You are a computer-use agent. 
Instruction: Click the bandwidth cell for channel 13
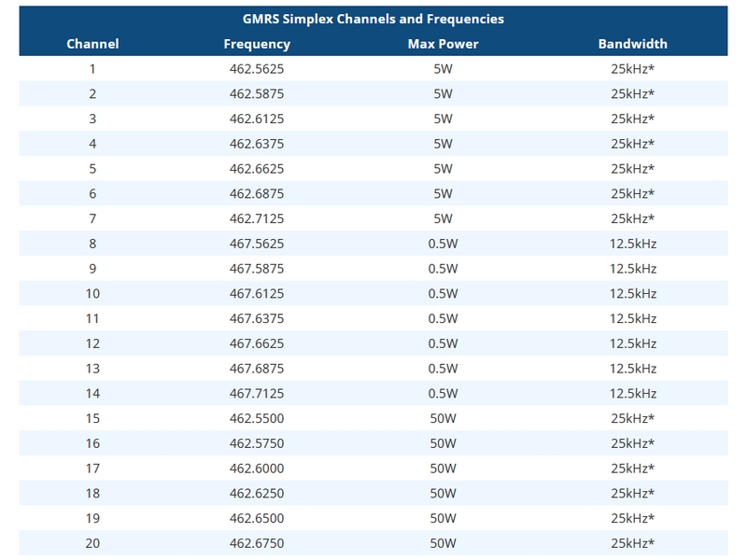(x=633, y=369)
